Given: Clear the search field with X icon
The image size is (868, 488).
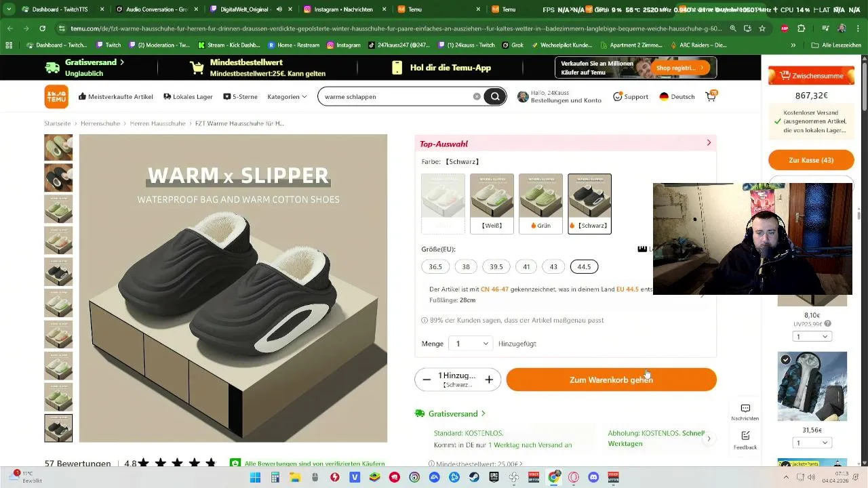Looking at the screenshot, I should (477, 96).
